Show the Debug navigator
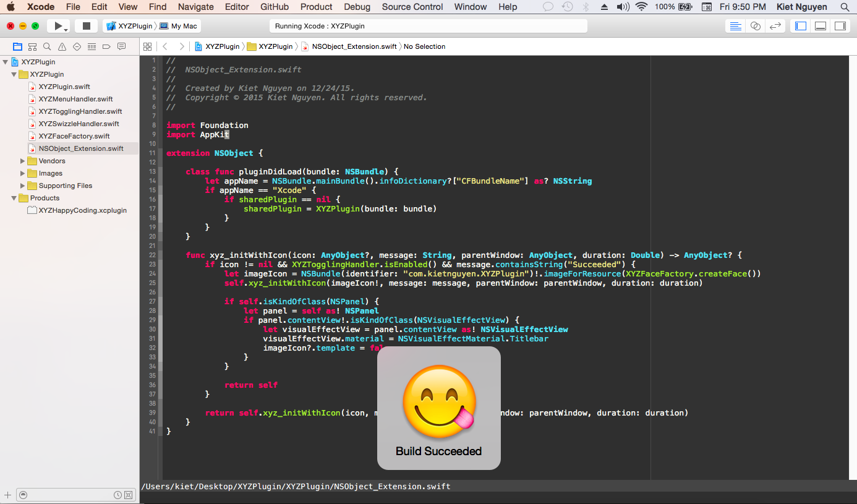The height and width of the screenshot is (504, 857). coord(92,46)
